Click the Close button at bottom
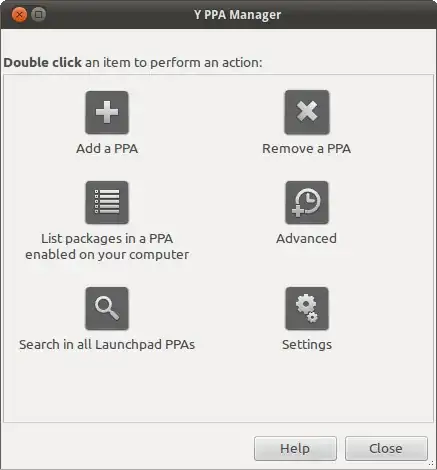Image resolution: width=437 pixels, height=470 pixels. coord(386,449)
